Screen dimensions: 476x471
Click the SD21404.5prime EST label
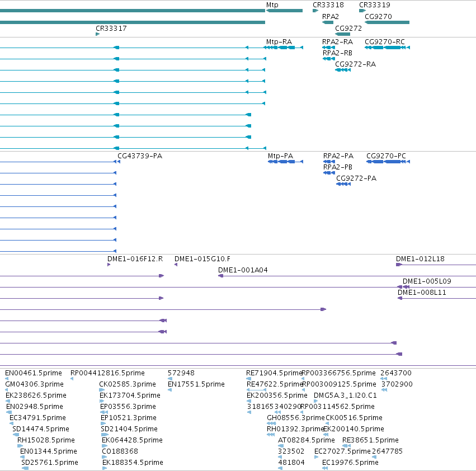pyautogui.click(x=129, y=429)
